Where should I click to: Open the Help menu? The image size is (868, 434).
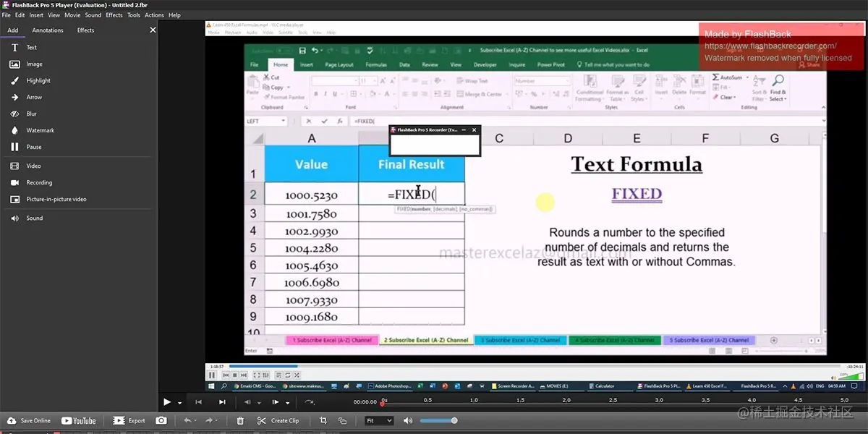point(174,15)
